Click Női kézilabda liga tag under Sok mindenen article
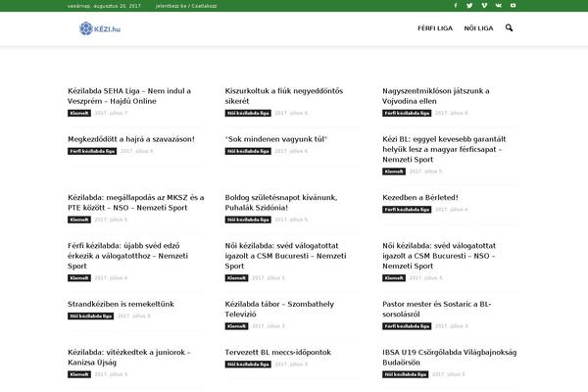This screenshot has width=588, height=392. pyautogui.click(x=248, y=151)
